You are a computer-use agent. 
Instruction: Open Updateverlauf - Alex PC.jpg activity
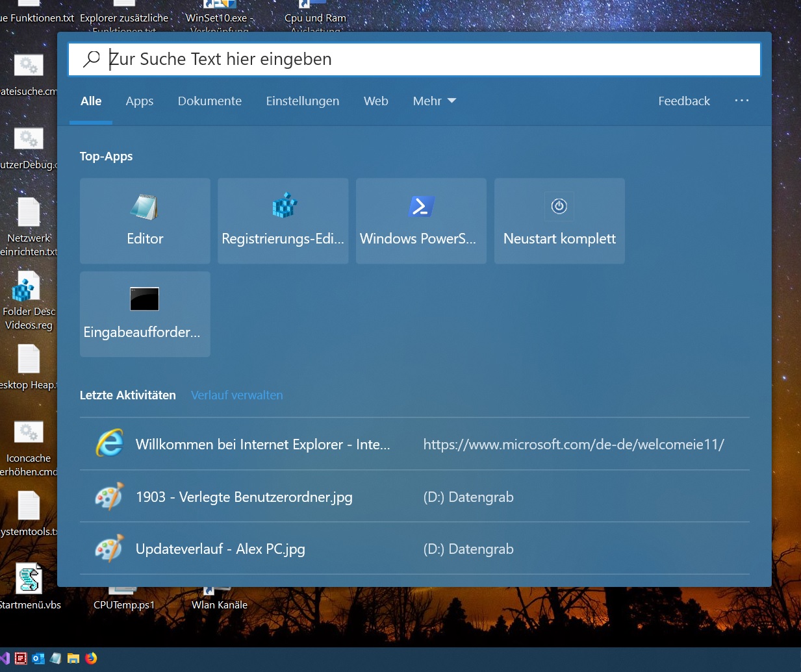tap(414, 548)
